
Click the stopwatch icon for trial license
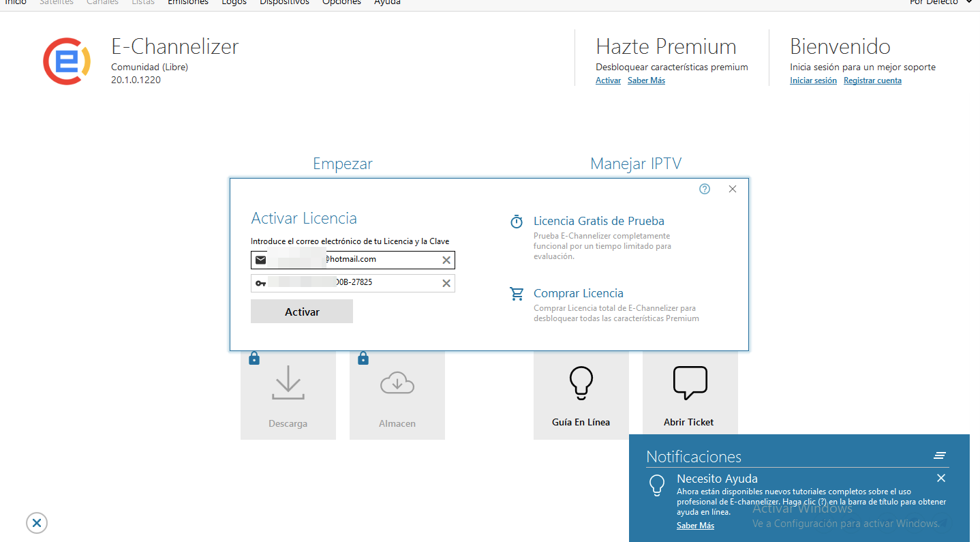click(x=517, y=222)
